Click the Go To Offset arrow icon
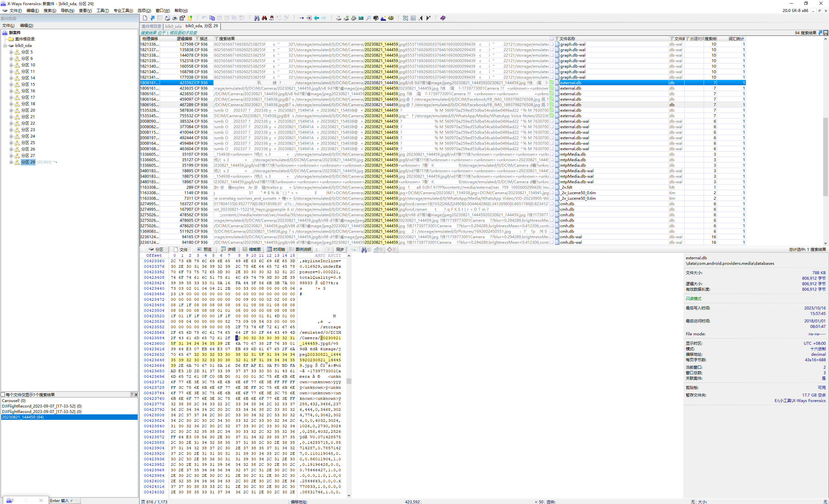 (301, 18)
